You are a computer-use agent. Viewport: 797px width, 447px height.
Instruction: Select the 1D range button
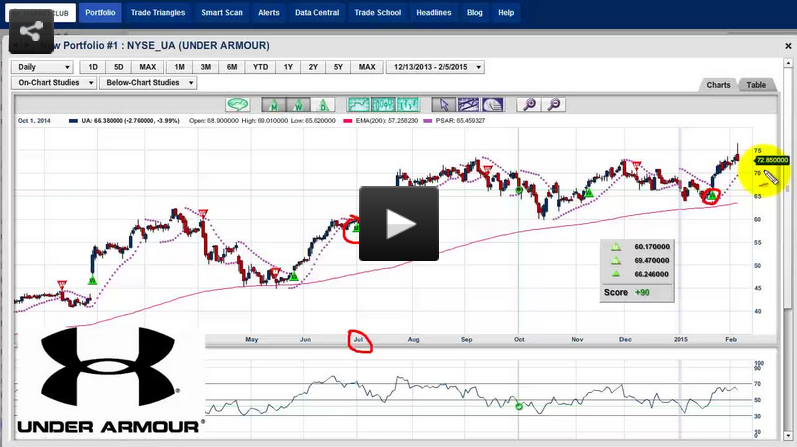tap(93, 67)
